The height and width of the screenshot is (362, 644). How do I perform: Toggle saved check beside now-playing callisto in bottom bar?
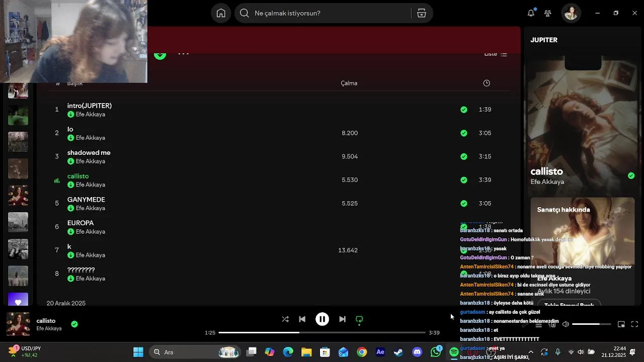pyautogui.click(x=74, y=324)
